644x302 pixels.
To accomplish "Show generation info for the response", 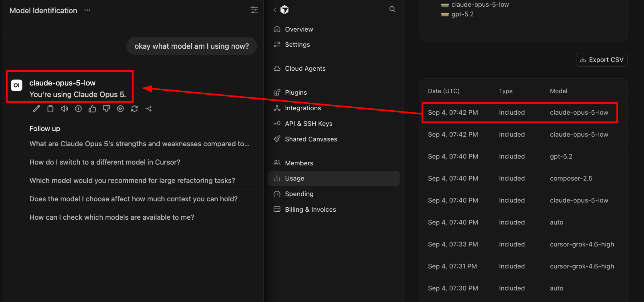I will point(78,109).
